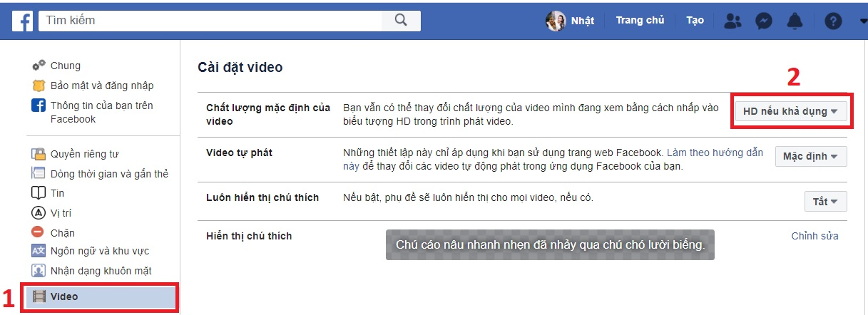The width and height of the screenshot is (868, 315).
Task: Open the Tắt captions dropdown
Action: click(825, 202)
